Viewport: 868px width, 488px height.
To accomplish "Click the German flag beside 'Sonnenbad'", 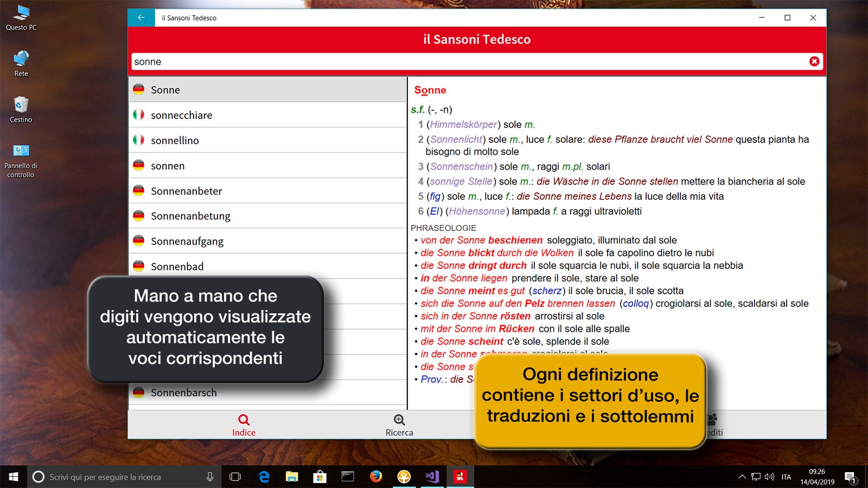I will tap(139, 266).
